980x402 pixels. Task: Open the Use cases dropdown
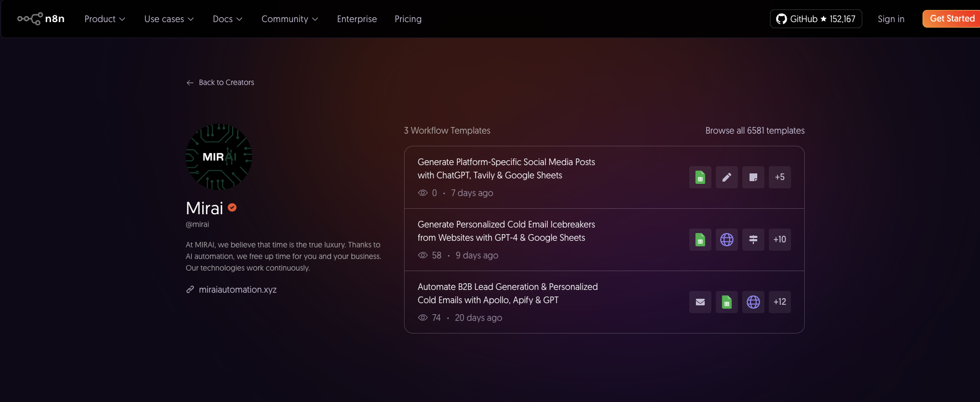tap(169, 19)
